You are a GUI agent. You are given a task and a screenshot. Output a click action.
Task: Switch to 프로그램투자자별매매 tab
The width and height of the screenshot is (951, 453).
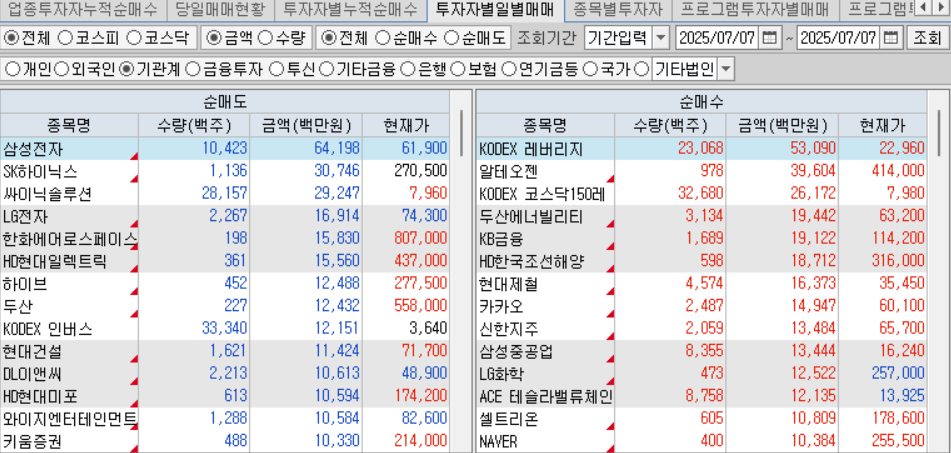755,8
